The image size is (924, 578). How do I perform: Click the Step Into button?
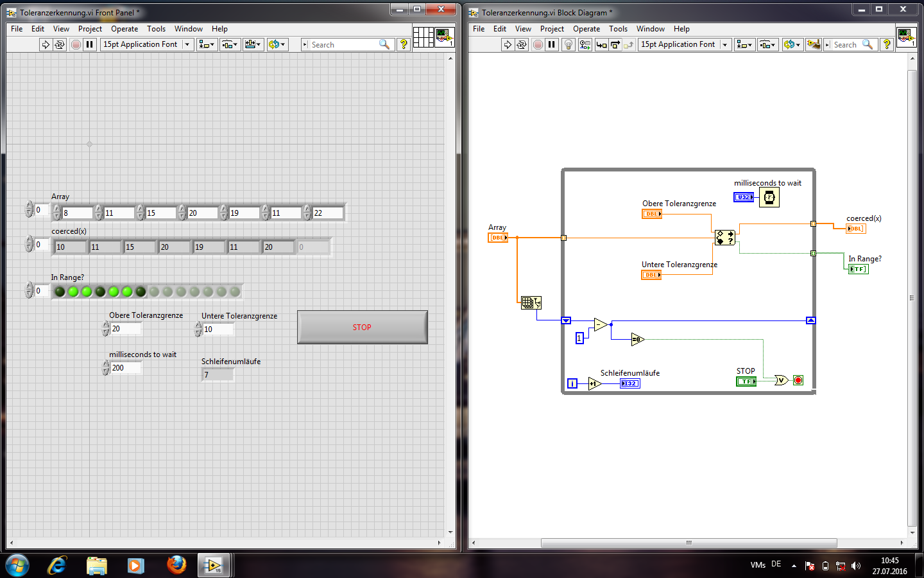601,44
